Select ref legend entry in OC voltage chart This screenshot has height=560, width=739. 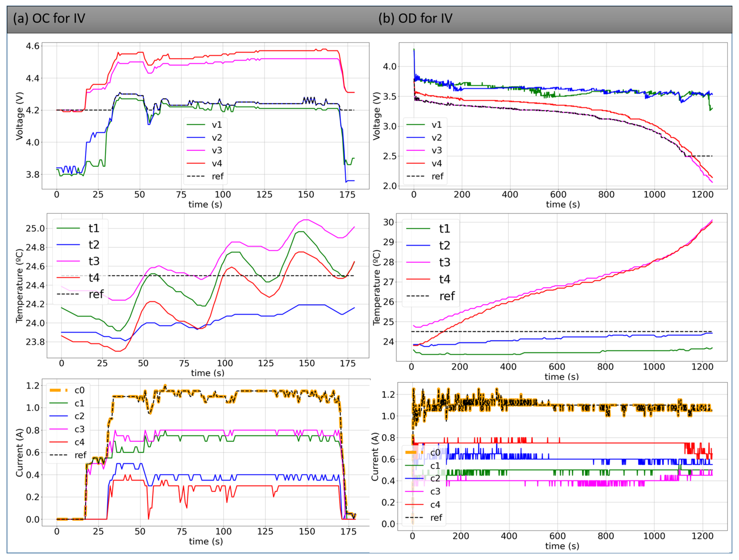[x=205, y=176]
